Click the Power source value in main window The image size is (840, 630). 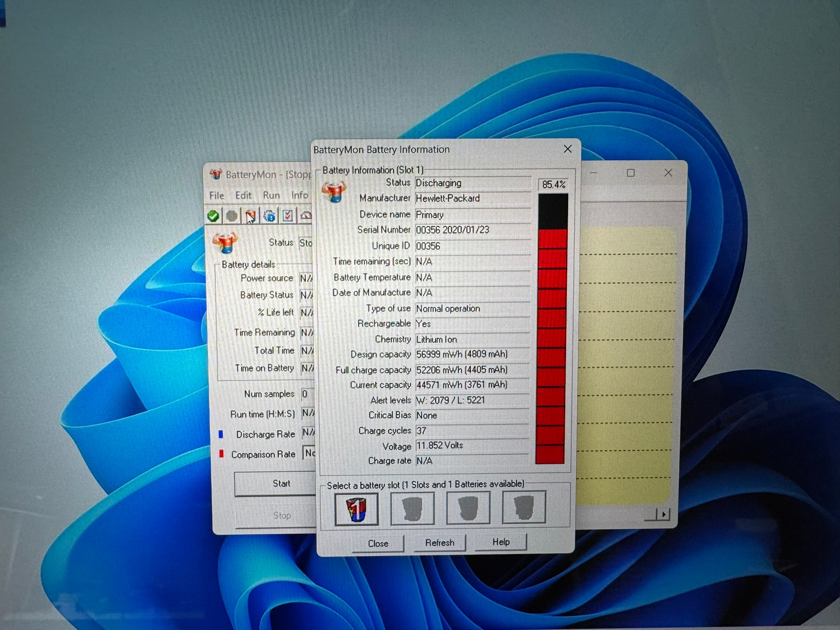pyautogui.click(x=306, y=278)
